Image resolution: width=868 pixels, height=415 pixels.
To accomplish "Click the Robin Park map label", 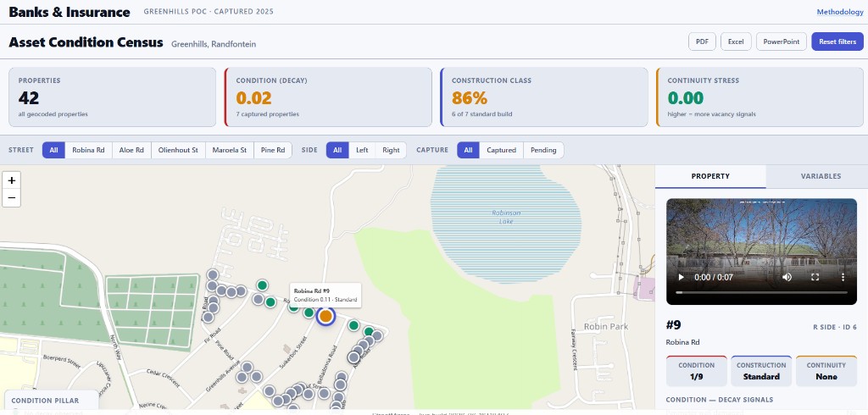I will point(605,326).
